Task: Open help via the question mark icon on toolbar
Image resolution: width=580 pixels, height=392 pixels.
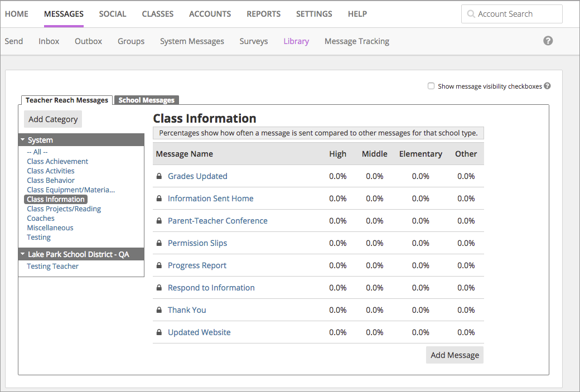Action: [548, 41]
